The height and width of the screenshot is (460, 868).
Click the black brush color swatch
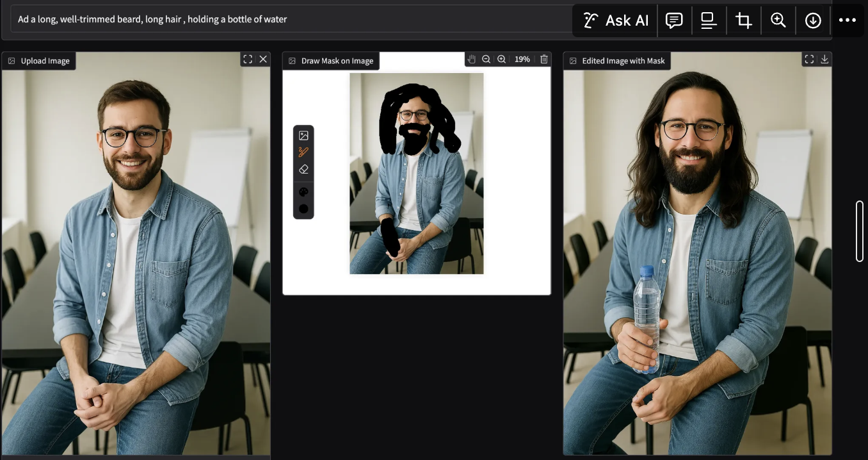(x=303, y=209)
